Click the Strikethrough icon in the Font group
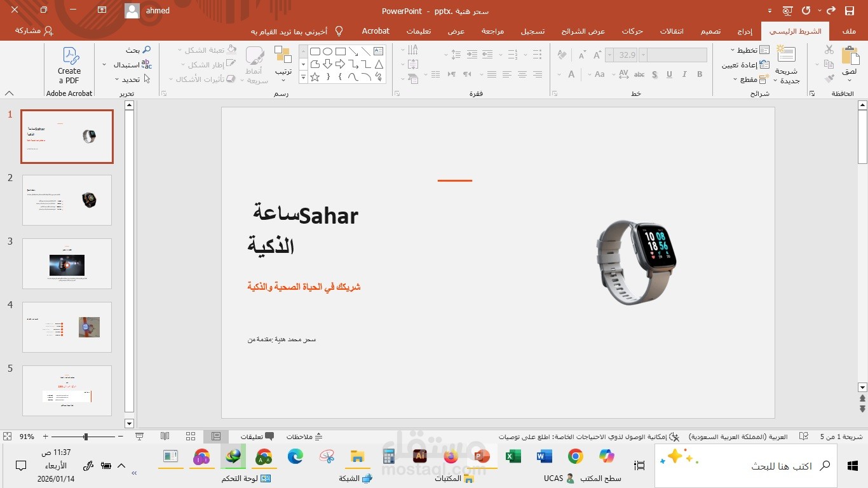The height and width of the screenshot is (488, 868). [x=639, y=74]
